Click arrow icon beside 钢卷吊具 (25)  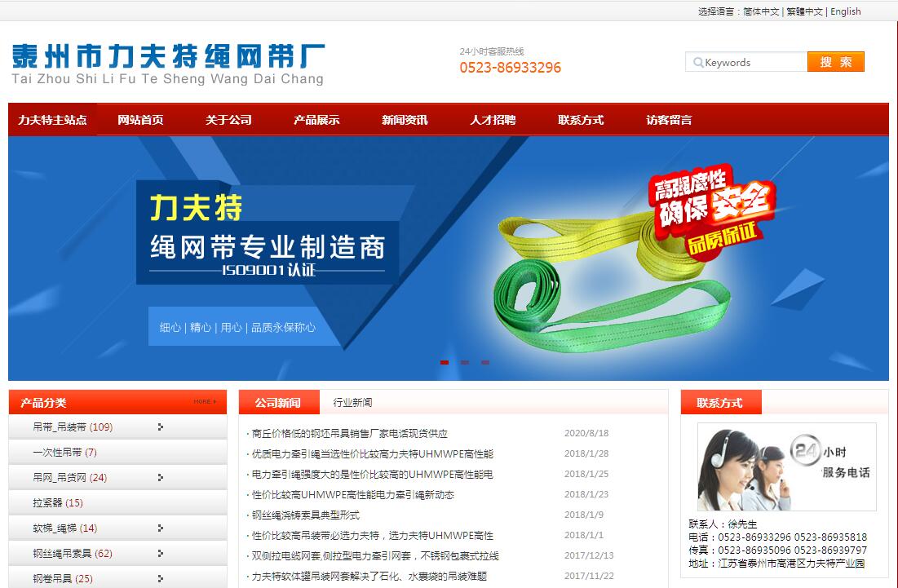pyautogui.click(x=161, y=578)
